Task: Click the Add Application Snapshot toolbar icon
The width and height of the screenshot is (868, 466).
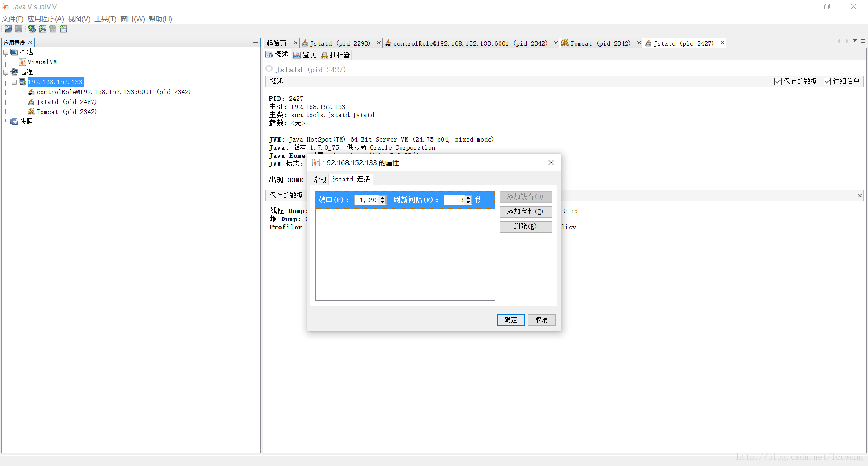Action: [x=63, y=29]
